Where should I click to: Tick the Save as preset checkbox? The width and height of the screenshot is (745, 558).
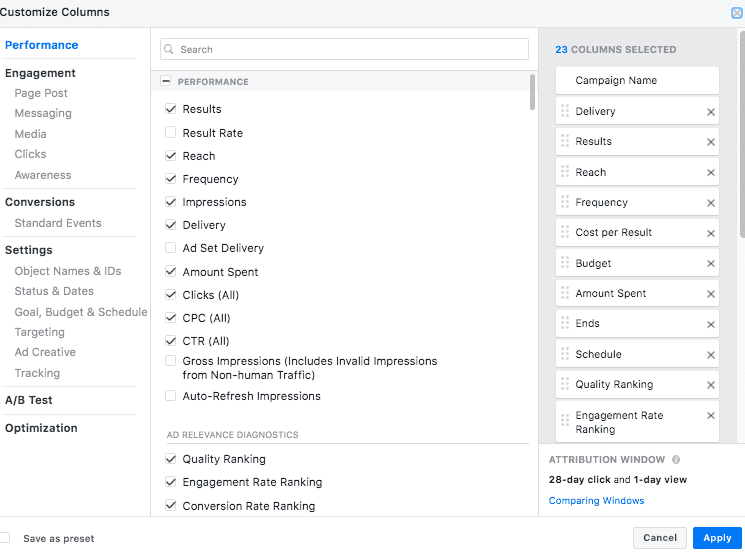pyautogui.click(x=6, y=538)
